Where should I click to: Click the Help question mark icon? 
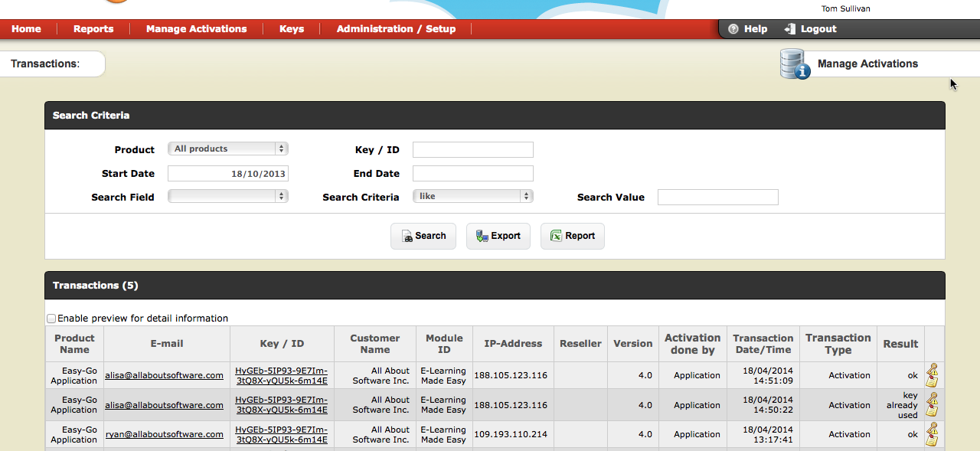coord(733,29)
